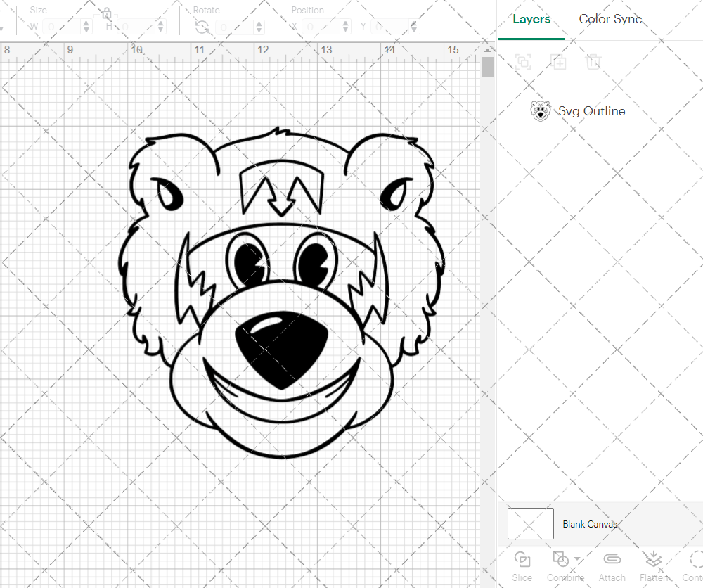703x588 pixels.
Task: Click the Flatten tool icon
Action: 654,560
